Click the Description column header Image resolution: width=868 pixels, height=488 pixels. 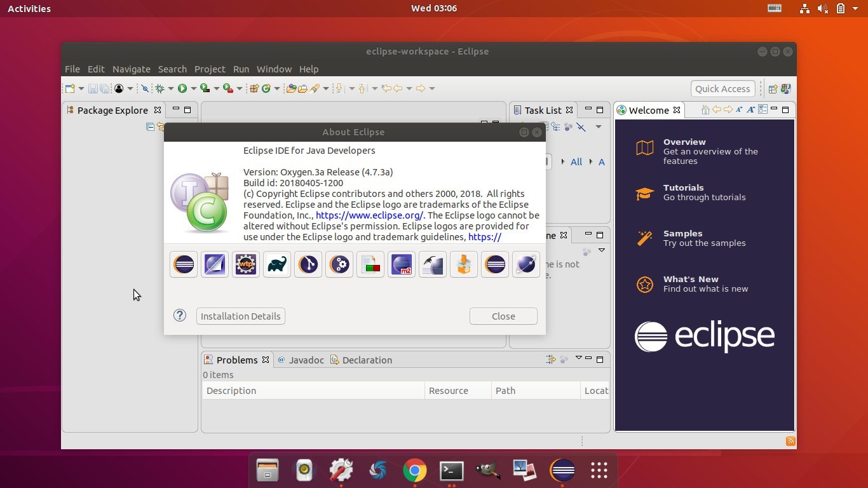313,390
